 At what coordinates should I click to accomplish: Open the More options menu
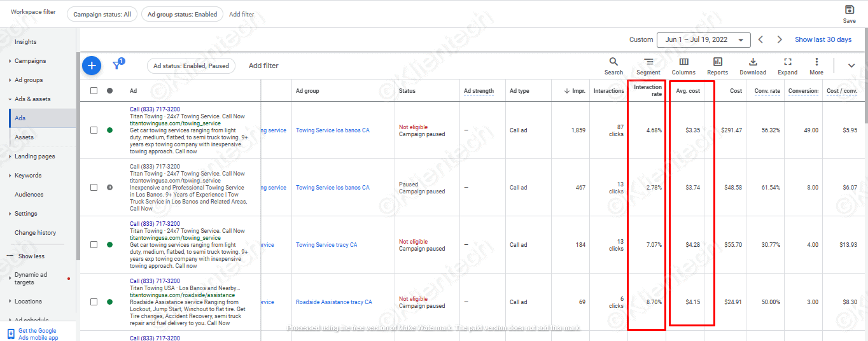click(x=816, y=66)
